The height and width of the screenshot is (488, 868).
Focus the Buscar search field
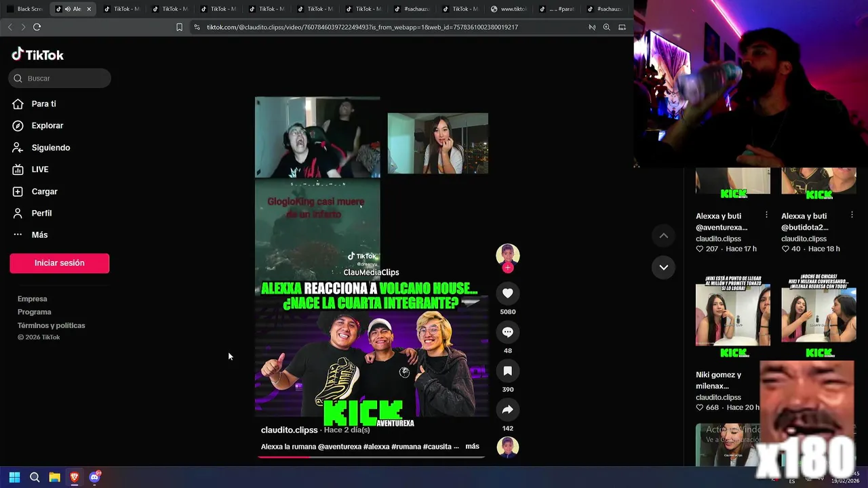click(60, 78)
